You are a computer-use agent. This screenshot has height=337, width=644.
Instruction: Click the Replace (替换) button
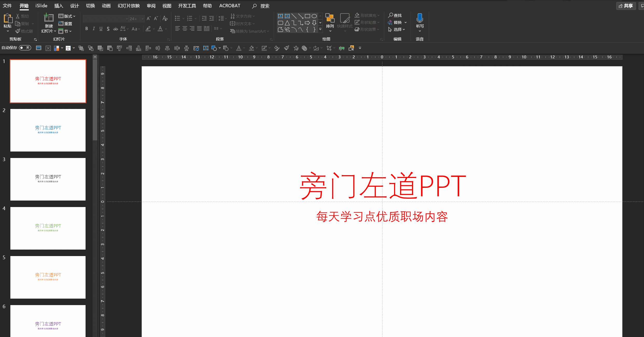click(397, 23)
